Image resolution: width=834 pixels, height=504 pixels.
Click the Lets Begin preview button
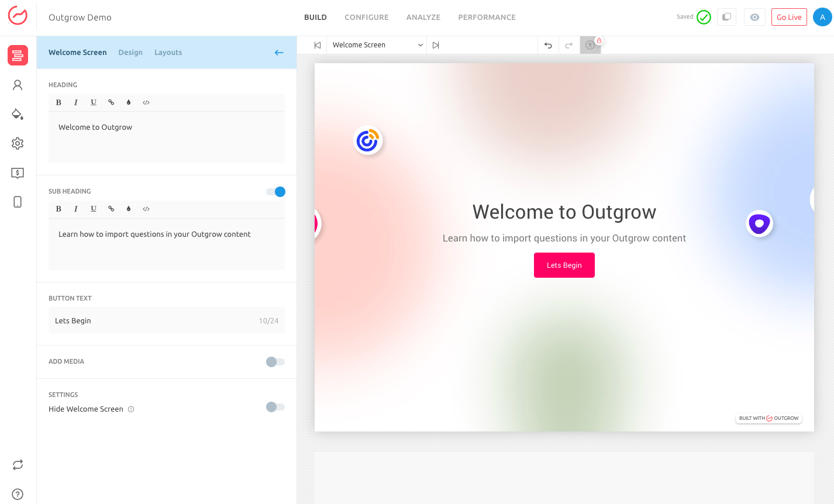564,265
